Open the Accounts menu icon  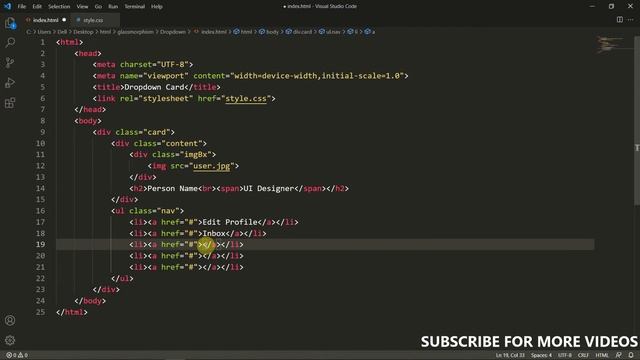click(10, 320)
